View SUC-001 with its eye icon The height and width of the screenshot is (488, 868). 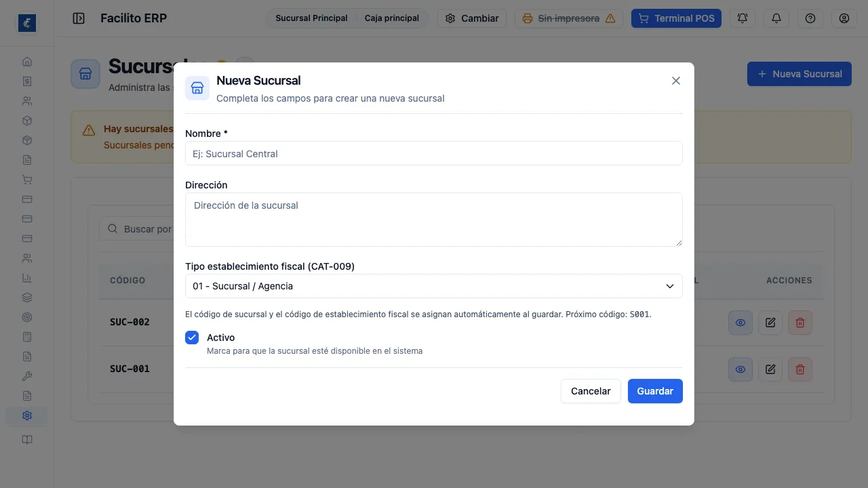[741, 369]
